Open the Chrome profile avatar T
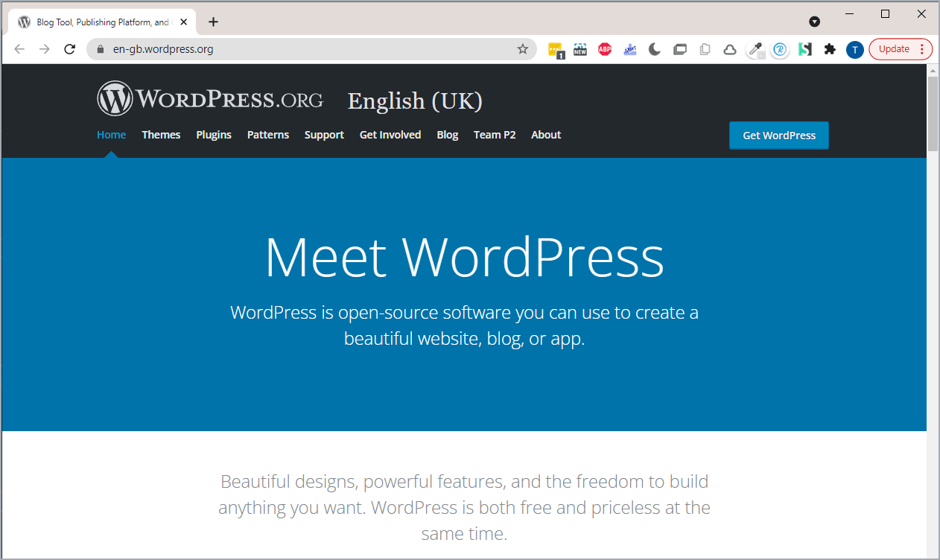 854,49
